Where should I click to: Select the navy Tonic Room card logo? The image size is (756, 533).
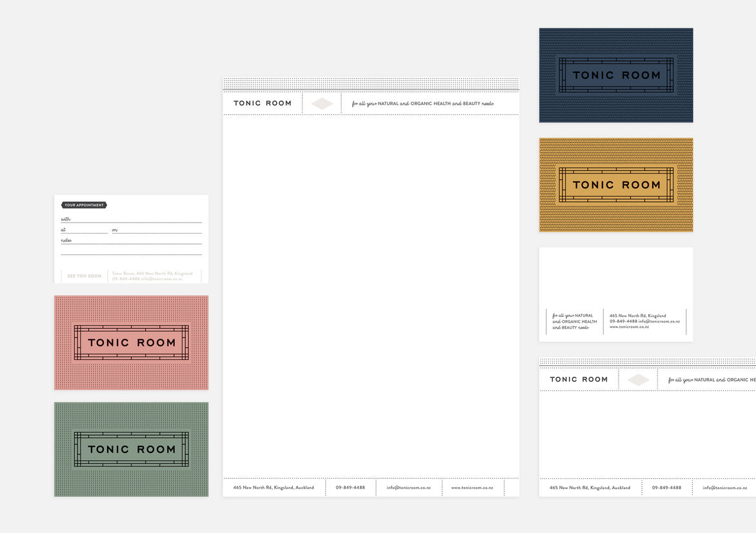point(616,75)
